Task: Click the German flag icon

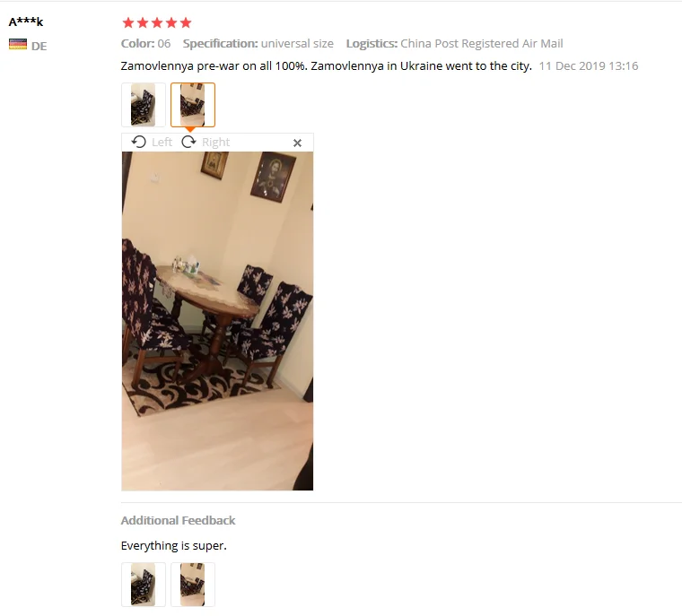Action: [18, 44]
